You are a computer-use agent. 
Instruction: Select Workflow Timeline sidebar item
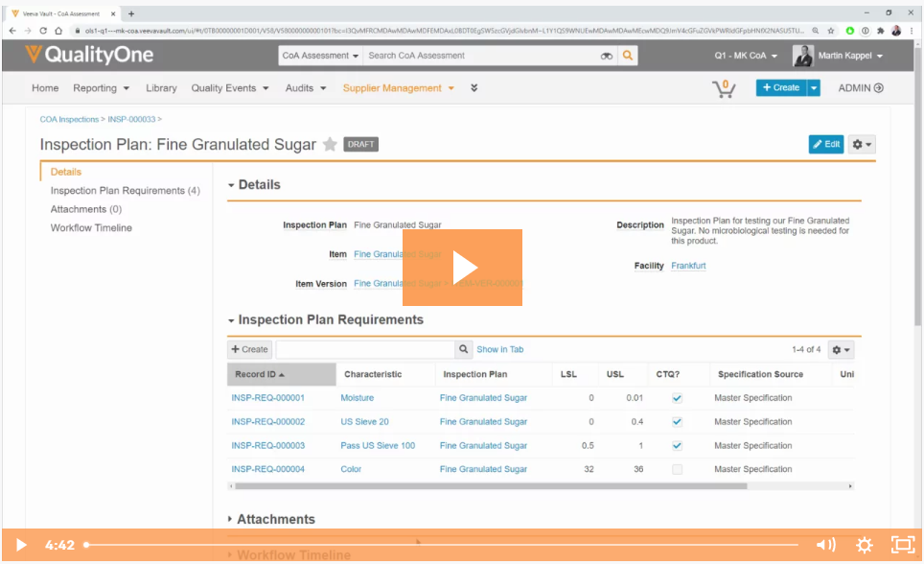(91, 227)
